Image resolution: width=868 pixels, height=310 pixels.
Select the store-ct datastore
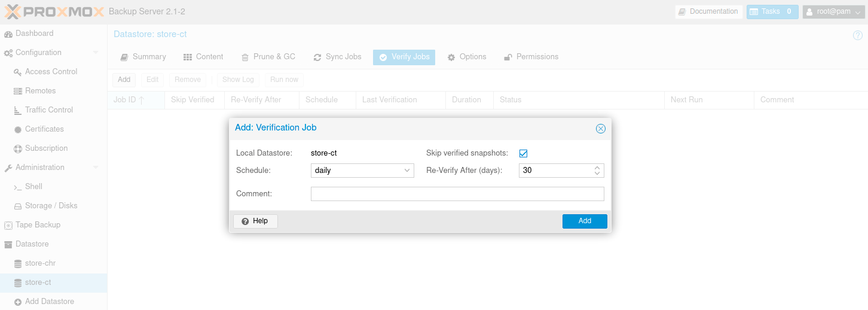[x=53, y=282]
